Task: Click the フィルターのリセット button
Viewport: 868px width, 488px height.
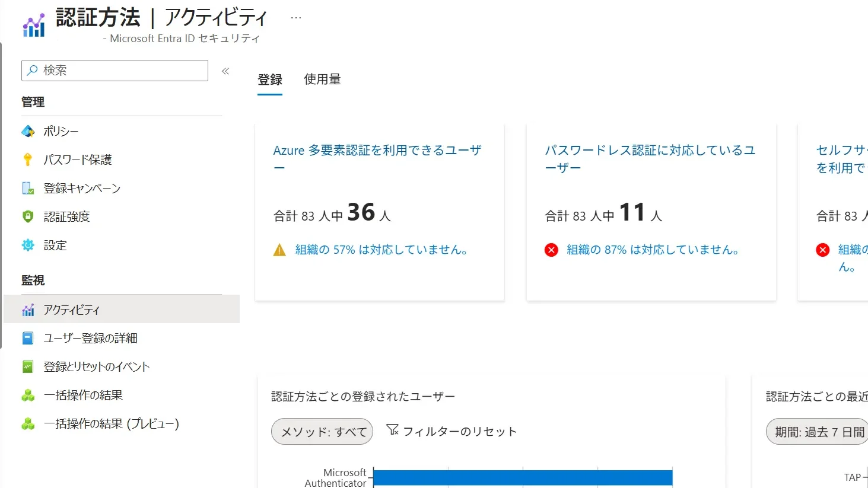Action: (x=452, y=431)
